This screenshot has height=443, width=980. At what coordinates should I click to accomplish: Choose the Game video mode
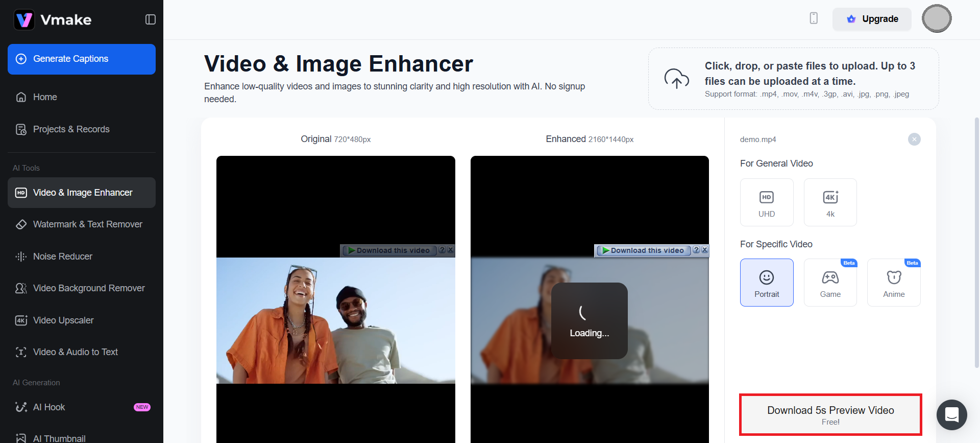830,283
